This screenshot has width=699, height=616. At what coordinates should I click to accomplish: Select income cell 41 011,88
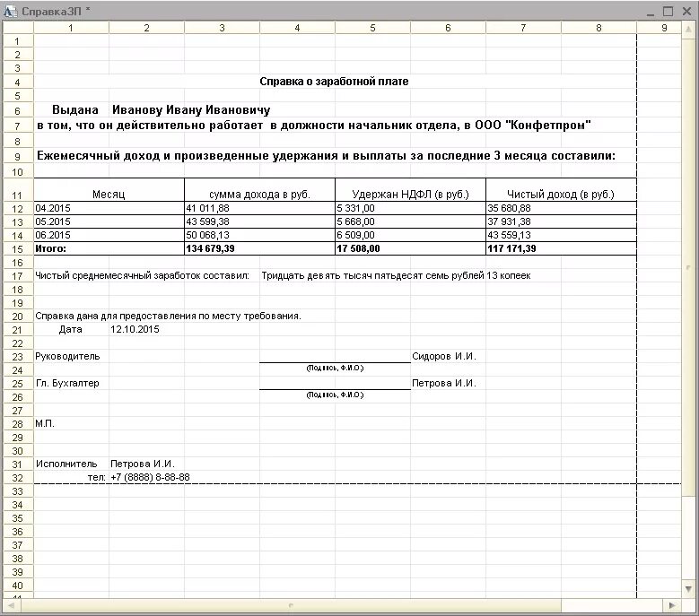coord(259,208)
